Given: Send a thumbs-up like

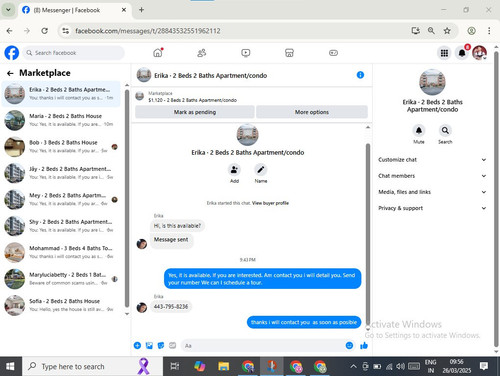Looking at the screenshot, I should point(364,345).
